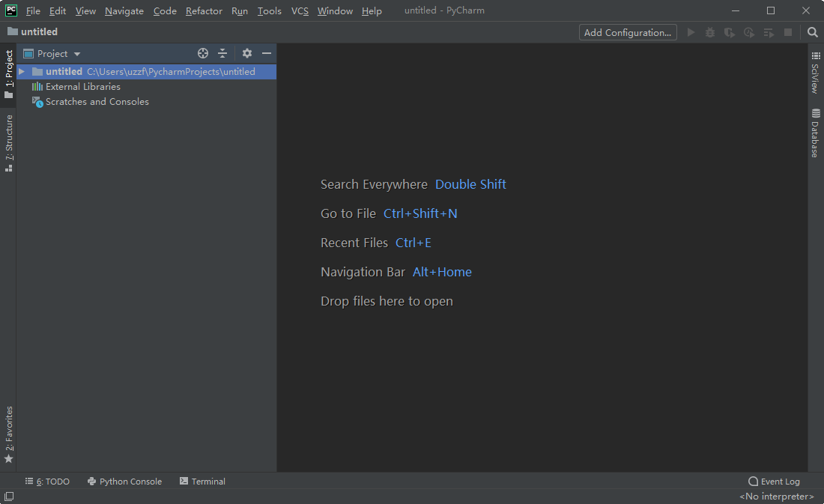Screen dimensions: 824x504
Task: Toggle the 2: Favorites side tab
Action: (8, 434)
